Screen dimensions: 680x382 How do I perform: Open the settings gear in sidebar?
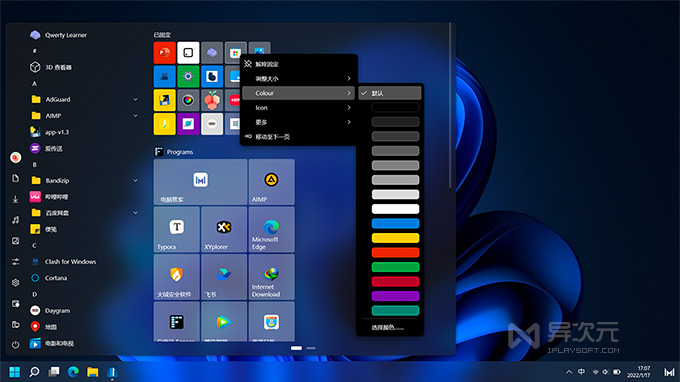[16, 282]
